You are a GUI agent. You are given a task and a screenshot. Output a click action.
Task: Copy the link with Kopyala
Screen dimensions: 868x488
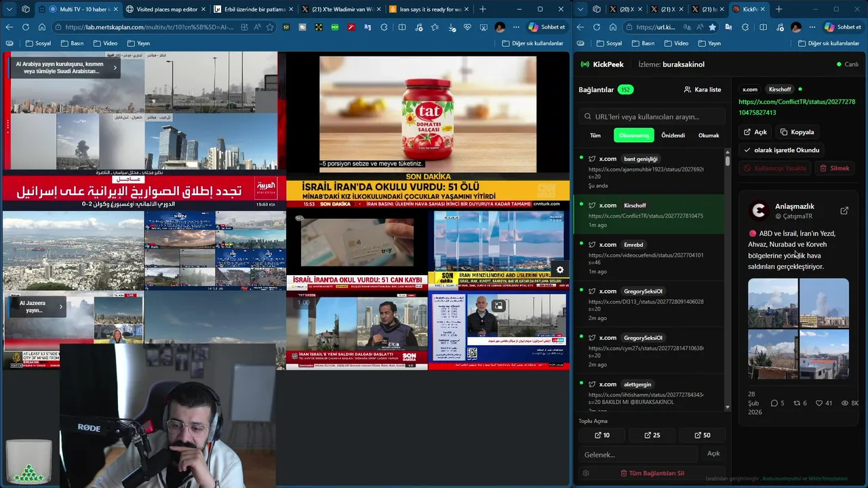[797, 132]
